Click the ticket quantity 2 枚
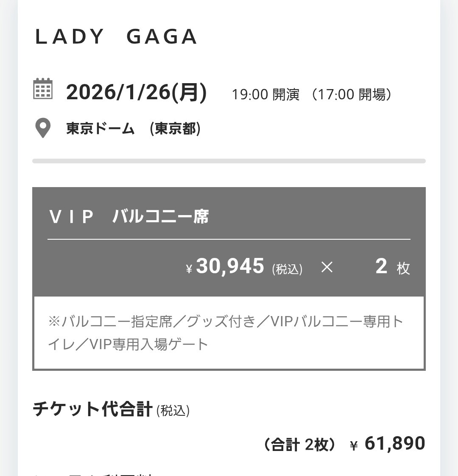Screen dimensions: 458x476 click(x=393, y=266)
